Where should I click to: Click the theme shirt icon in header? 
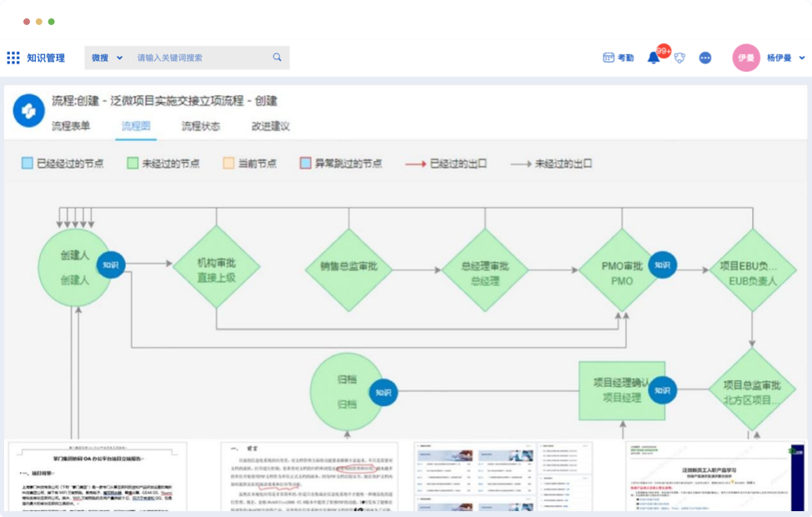[679, 58]
